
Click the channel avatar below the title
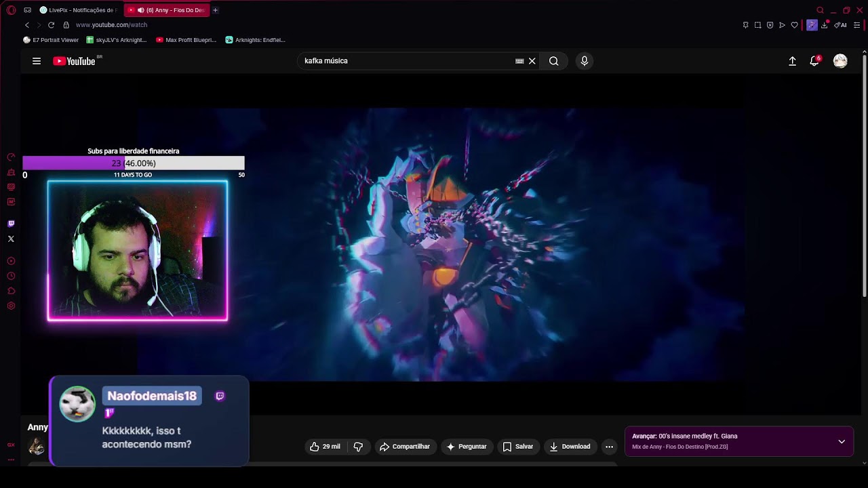point(37,446)
